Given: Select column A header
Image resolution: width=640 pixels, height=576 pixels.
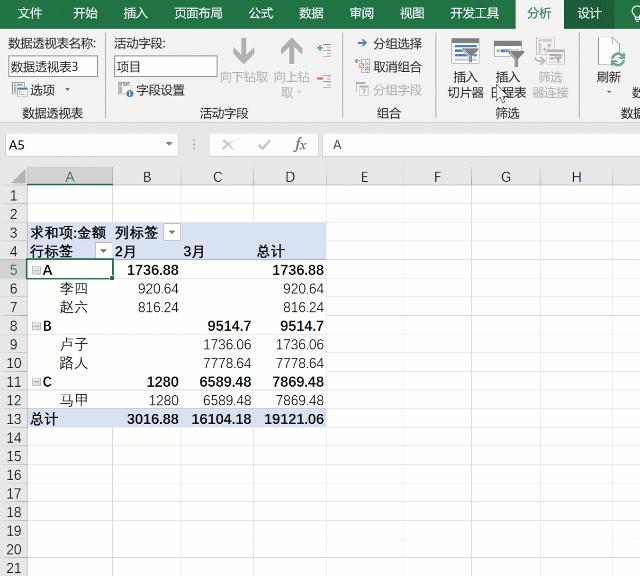Looking at the screenshot, I should tap(70, 177).
